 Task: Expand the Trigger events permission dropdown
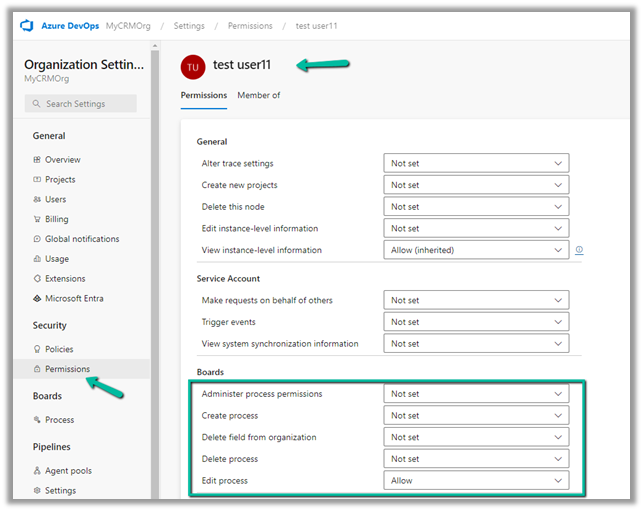coord(476,322)
